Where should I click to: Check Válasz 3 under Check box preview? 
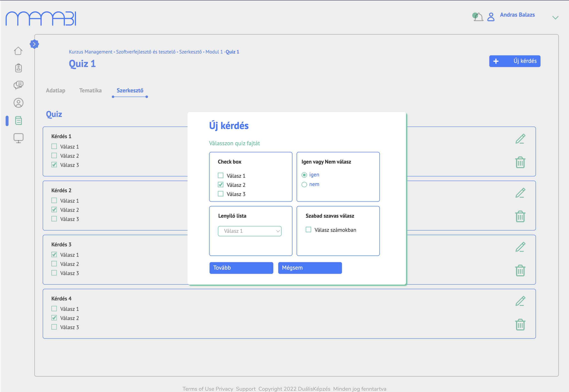[220, 194]
